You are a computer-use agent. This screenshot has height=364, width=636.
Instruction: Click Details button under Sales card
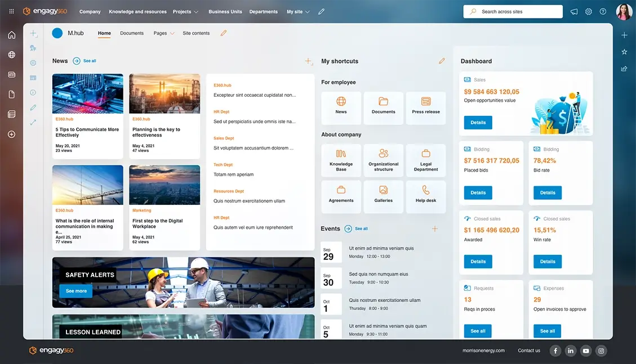(x=478, y=123)
